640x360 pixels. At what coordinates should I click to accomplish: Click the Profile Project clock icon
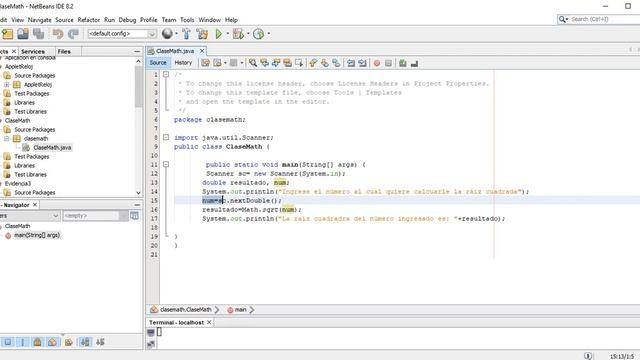pos(258,34)
